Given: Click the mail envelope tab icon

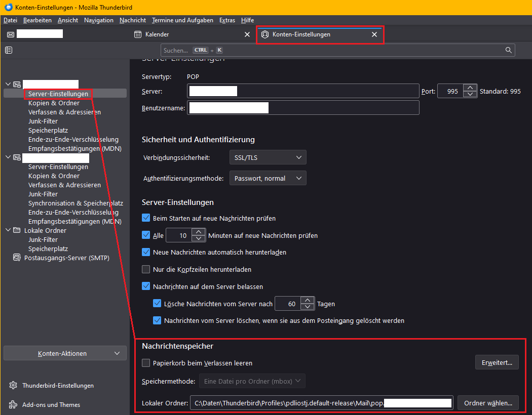Looking at the screenshot, I should (11, 34).
